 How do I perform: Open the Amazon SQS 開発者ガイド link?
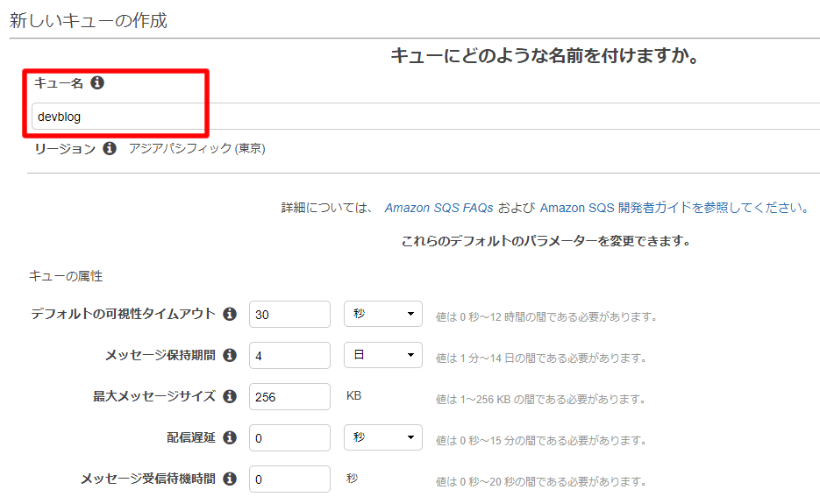coord(615,208)
